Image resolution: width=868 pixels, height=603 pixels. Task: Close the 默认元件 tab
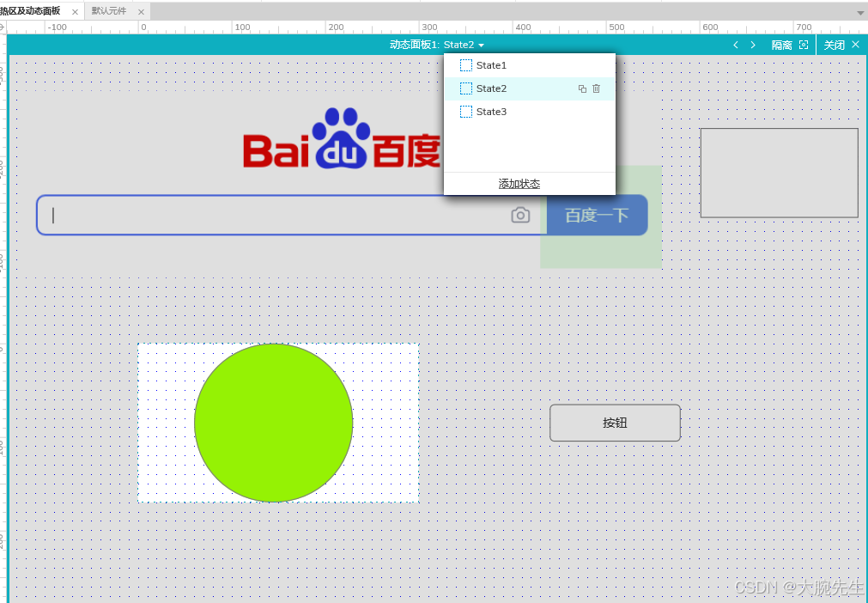141,12
